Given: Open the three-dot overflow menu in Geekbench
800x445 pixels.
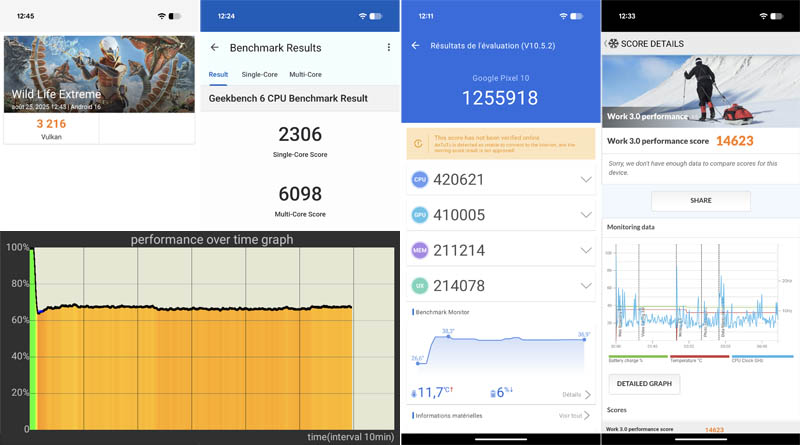Looking at the screenshot, I should point(388,48).
